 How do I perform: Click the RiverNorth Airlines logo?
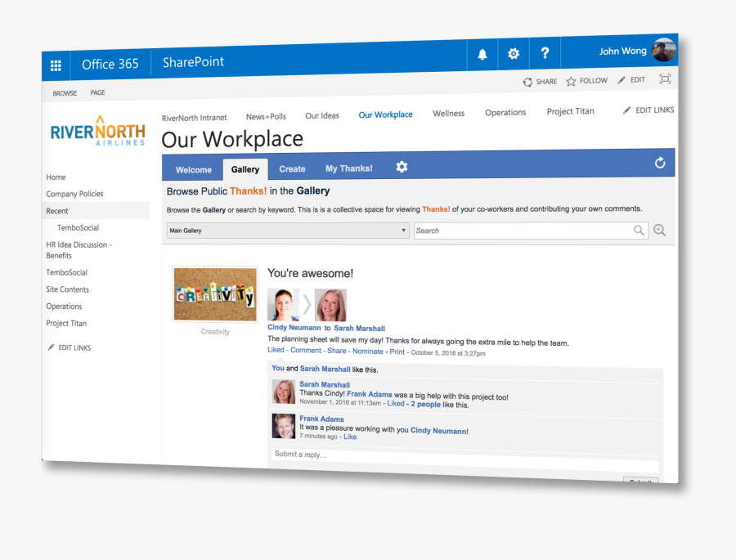[96, 131]
